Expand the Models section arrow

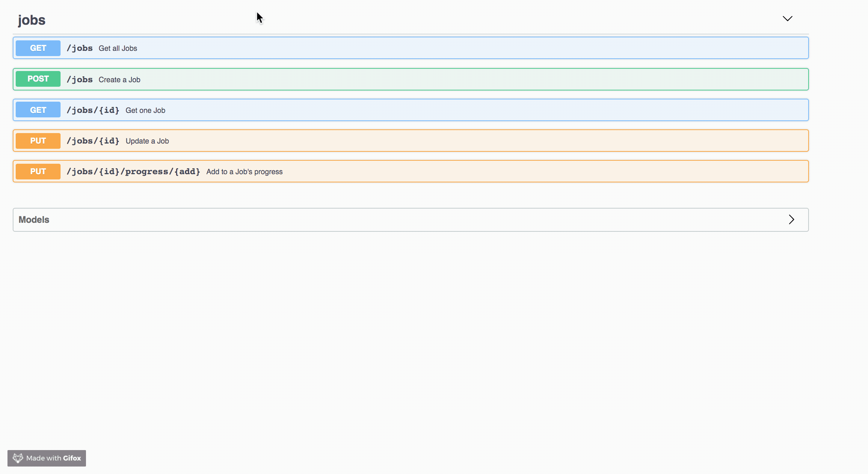pyautogui.click(x=791, y=219)
